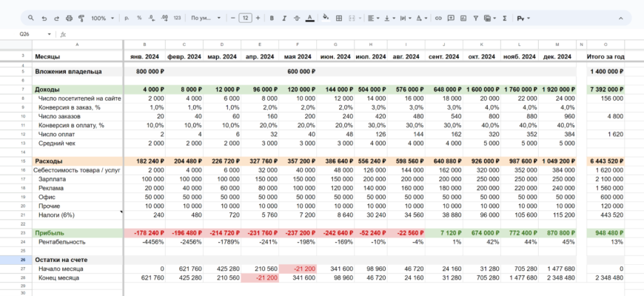The image size is (644, 296).
Task: Collapse the toolbar with the chevron
Action: click(x=620, y=18)
